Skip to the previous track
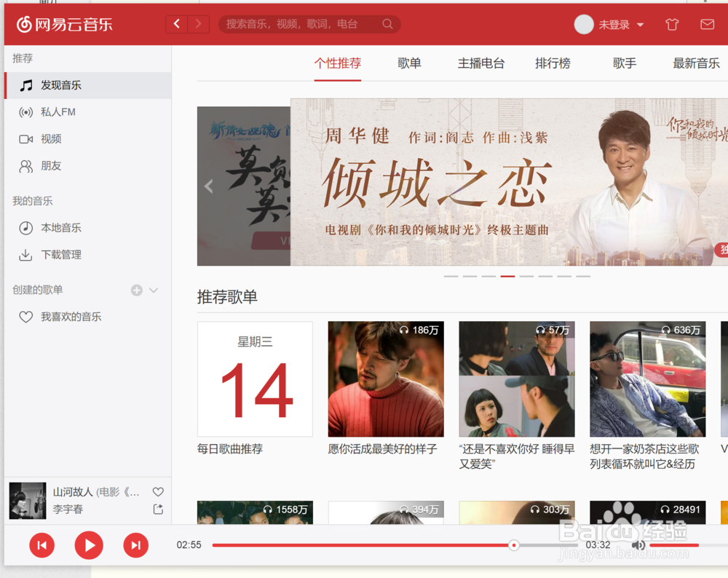728x578 pixels. point(41,545)
